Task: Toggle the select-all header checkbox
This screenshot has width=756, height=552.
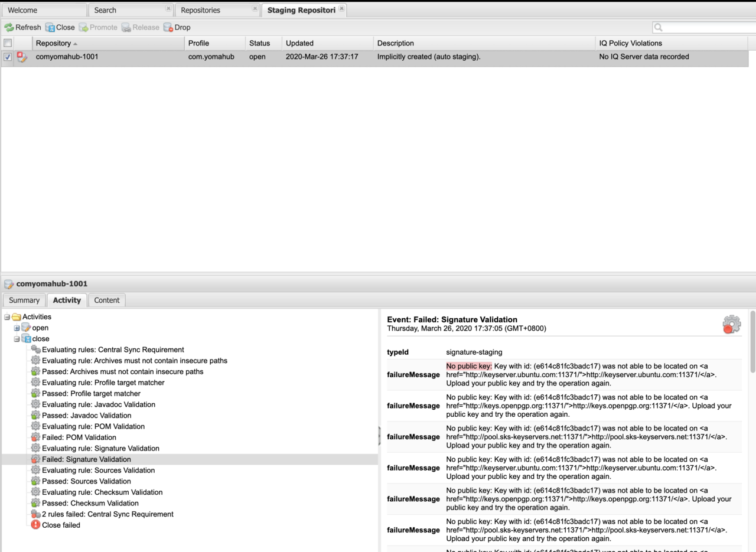Action: click(x=8, y=43)
